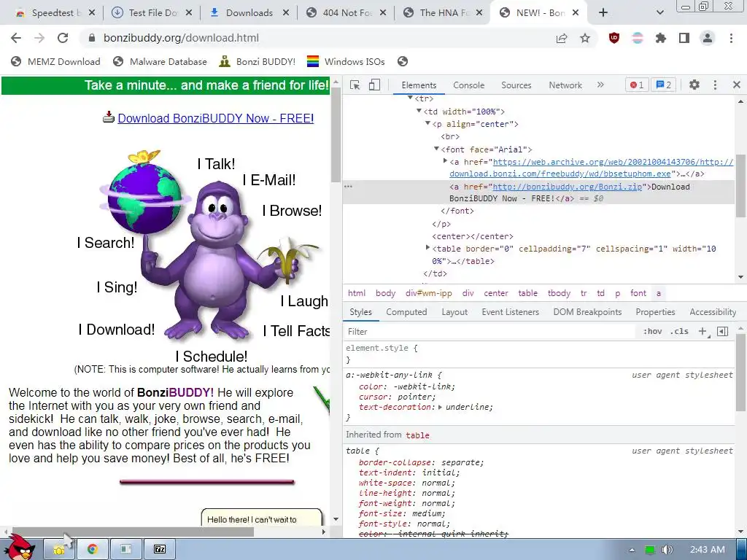Viewport: 747px width, 560px height.
Task: Switch to the Test File Download tab
Action: [151, 13]
